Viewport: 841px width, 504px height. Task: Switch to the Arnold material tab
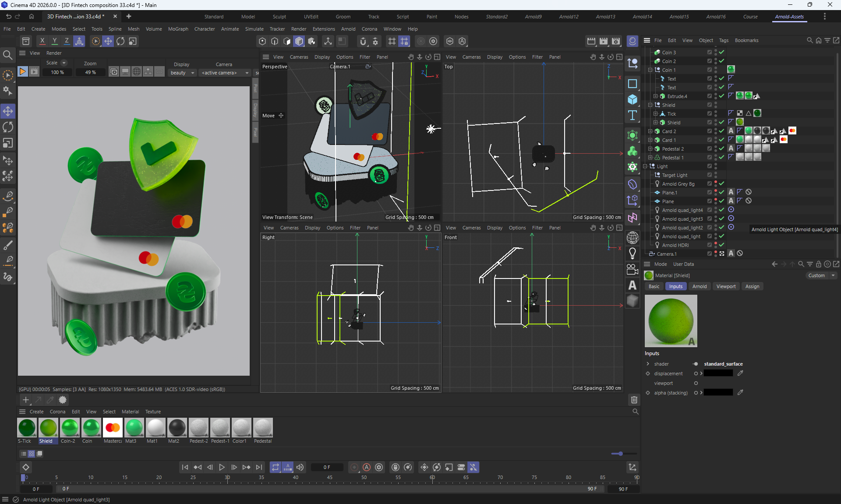(699, 286)
